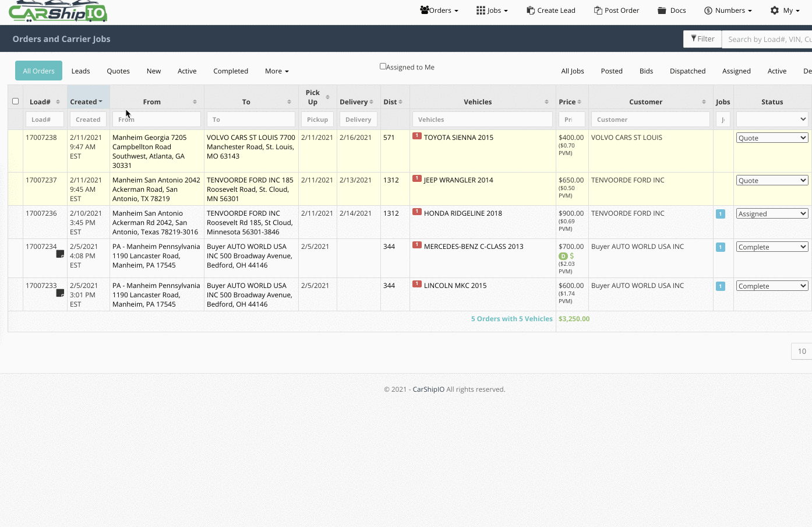Open jobs badge for order 17007236

[721, 214]
